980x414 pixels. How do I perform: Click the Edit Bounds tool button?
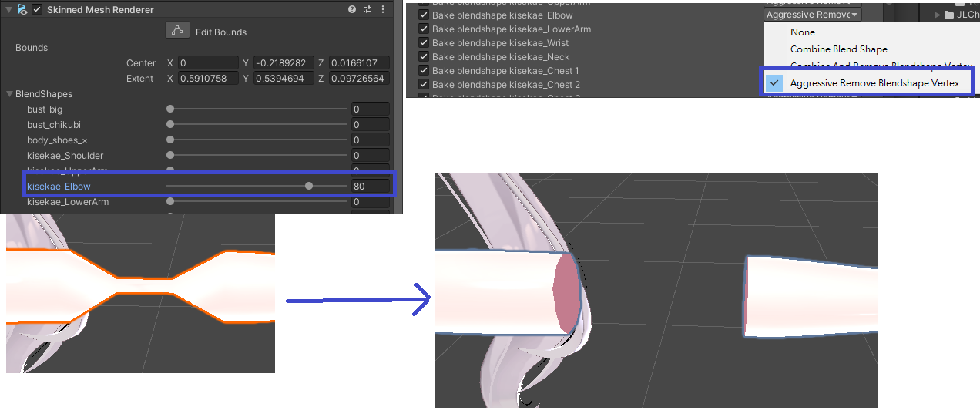[x=178, y=31]
